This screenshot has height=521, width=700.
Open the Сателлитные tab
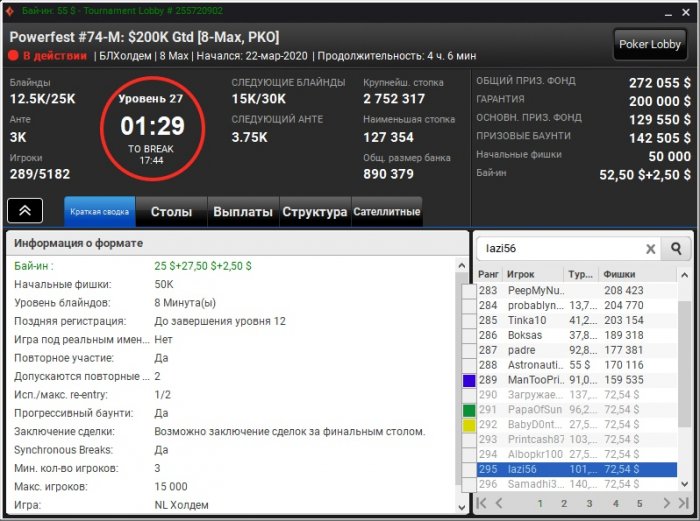[387, 212]
